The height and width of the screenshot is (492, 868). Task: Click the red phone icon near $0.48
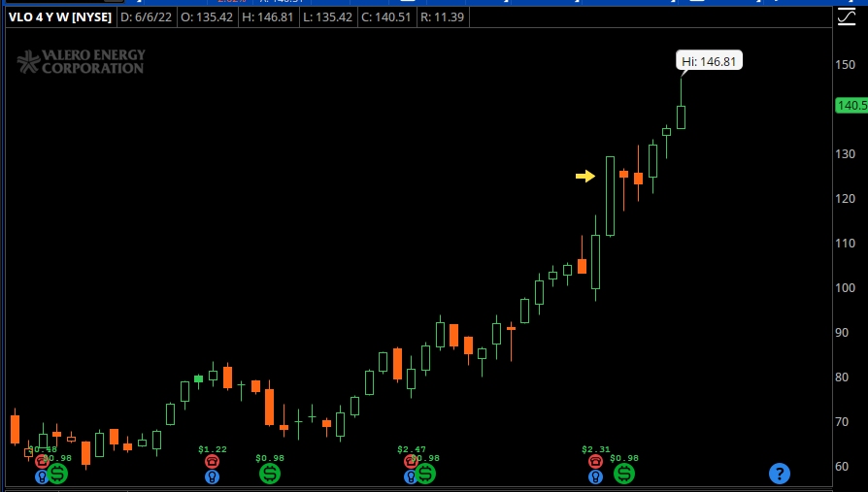click(42, 461)
